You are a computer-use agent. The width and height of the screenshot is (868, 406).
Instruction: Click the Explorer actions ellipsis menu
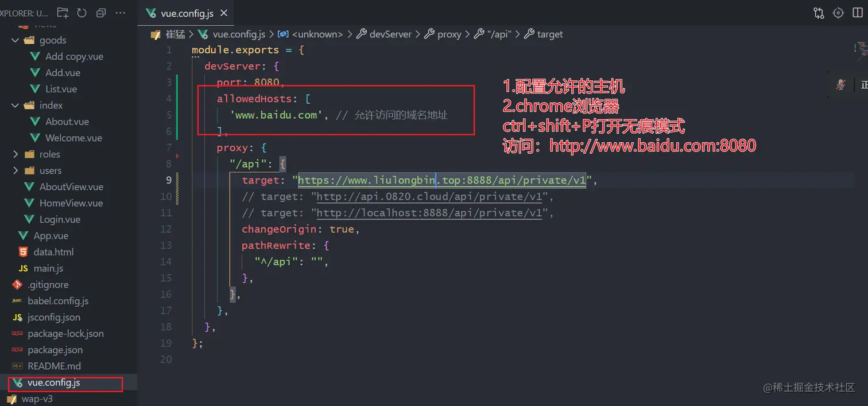coord(120,12)
